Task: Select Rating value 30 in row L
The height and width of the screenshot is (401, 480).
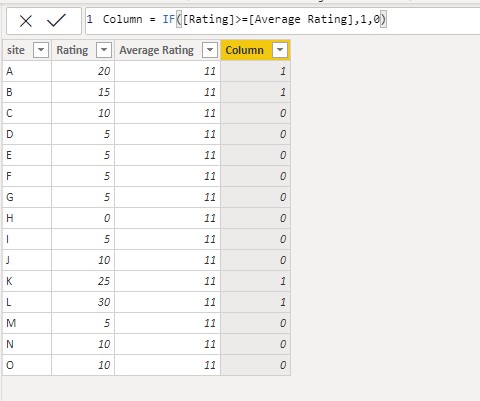Action: pos(83,302)
